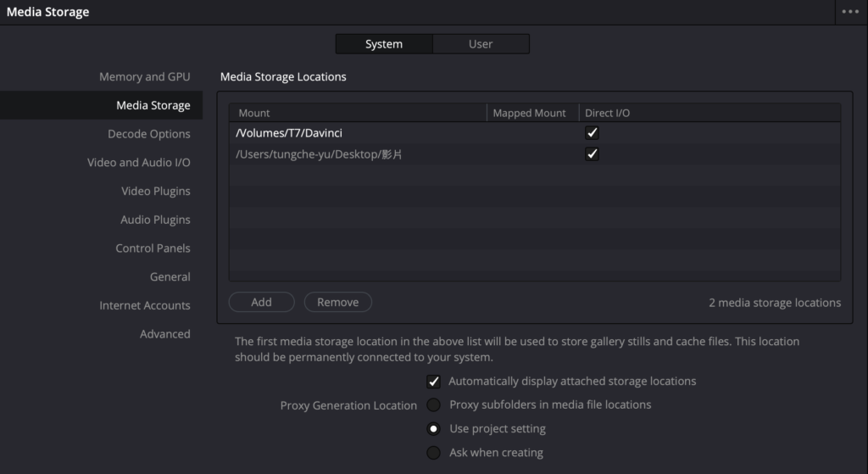This screenshot has height=474, width=868.
Task: Open Control Panels section
Action: click(x=153, y=248)
